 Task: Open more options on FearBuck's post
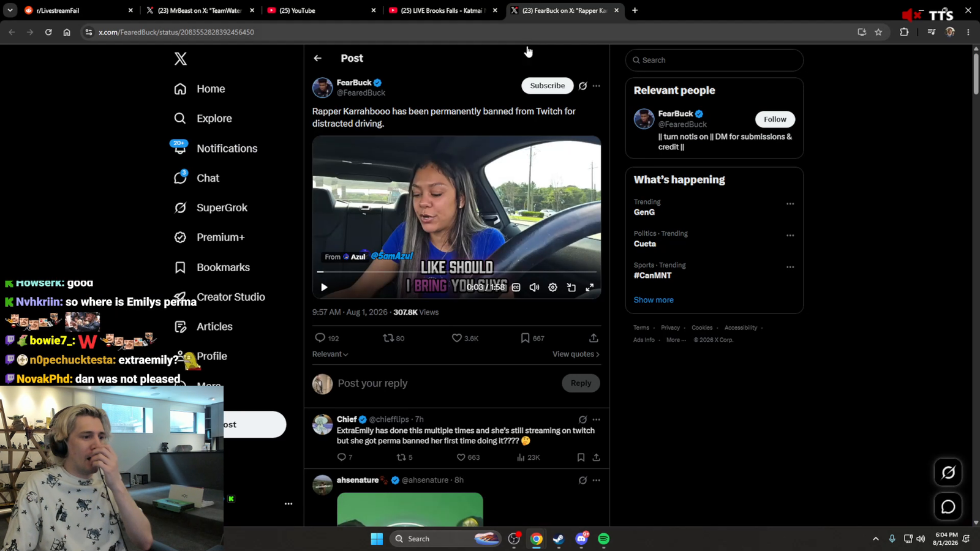(x=597, y=86)
